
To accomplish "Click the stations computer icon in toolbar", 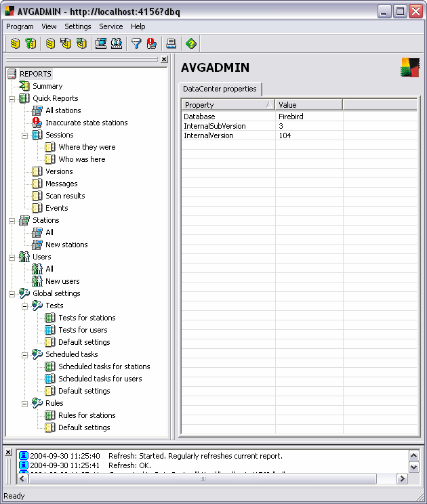I will (x=101, y=44).
